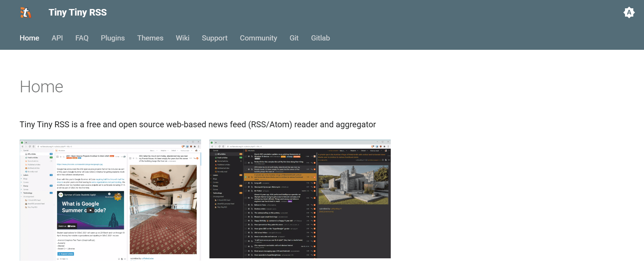Visit the Community page
Viewport: 644px width, 277px height.
(x=258, y=38)
